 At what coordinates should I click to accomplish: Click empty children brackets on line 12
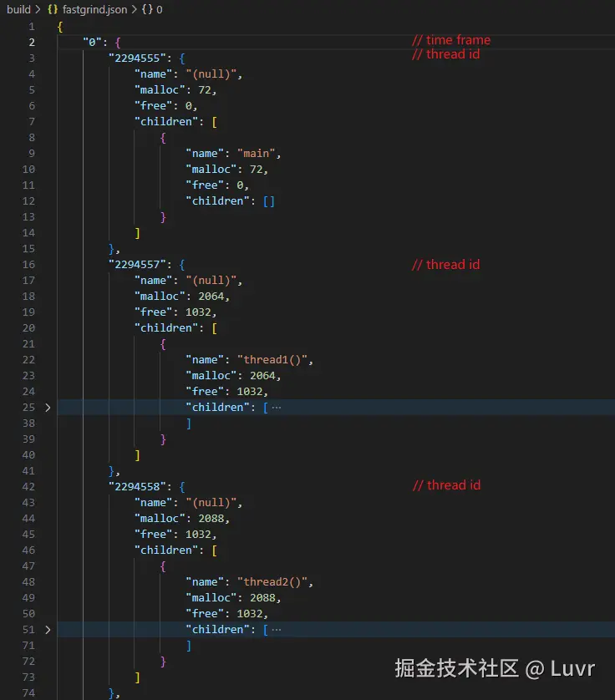(269, 201)
